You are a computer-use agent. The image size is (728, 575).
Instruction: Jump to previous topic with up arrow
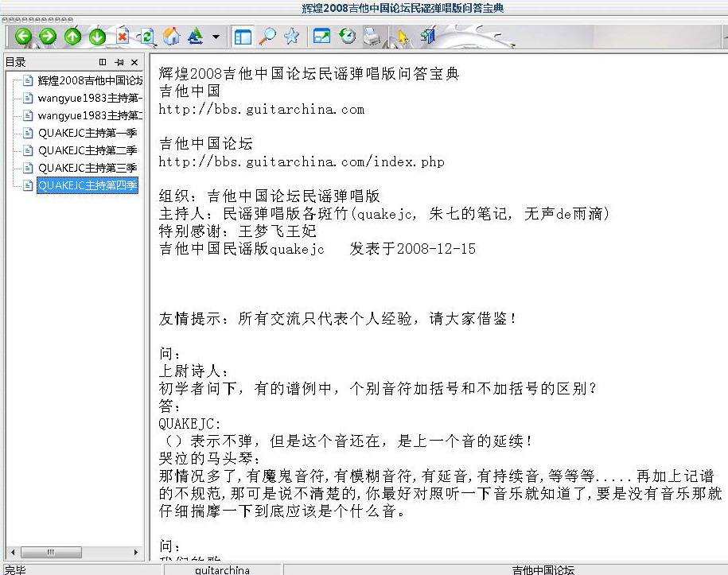(73, 37)
